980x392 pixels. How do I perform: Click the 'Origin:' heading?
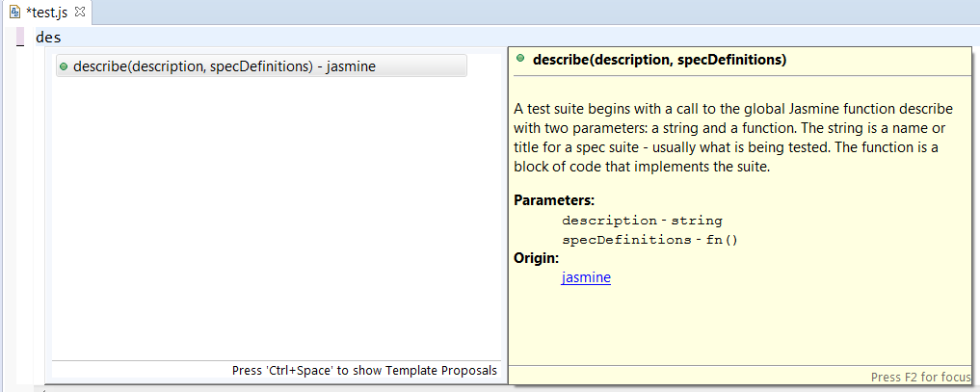point(536,258)
